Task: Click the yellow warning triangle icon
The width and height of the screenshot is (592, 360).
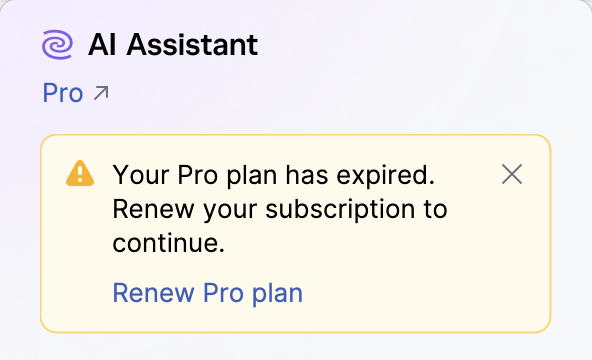Action: (80, 174)
